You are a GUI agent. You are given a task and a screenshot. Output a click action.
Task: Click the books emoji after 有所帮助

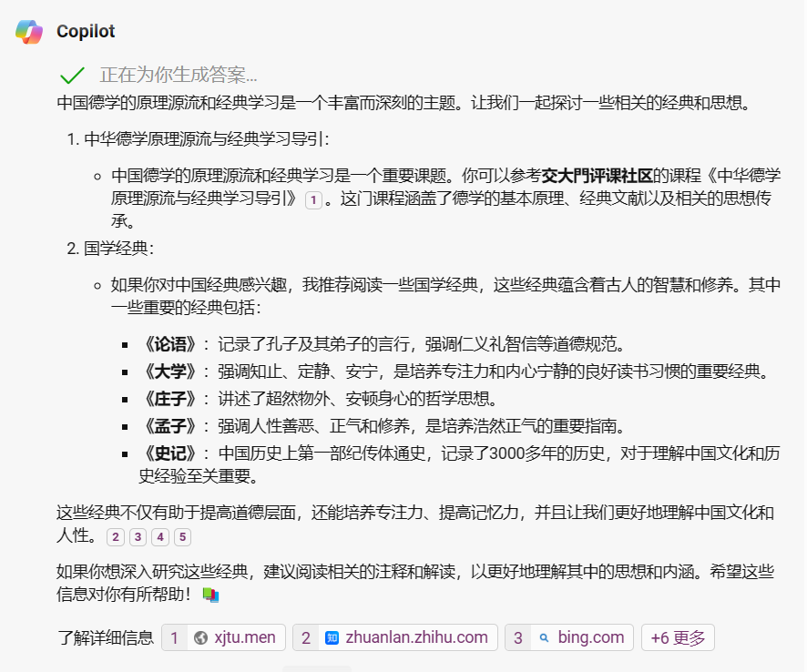[x=211, y=595]
